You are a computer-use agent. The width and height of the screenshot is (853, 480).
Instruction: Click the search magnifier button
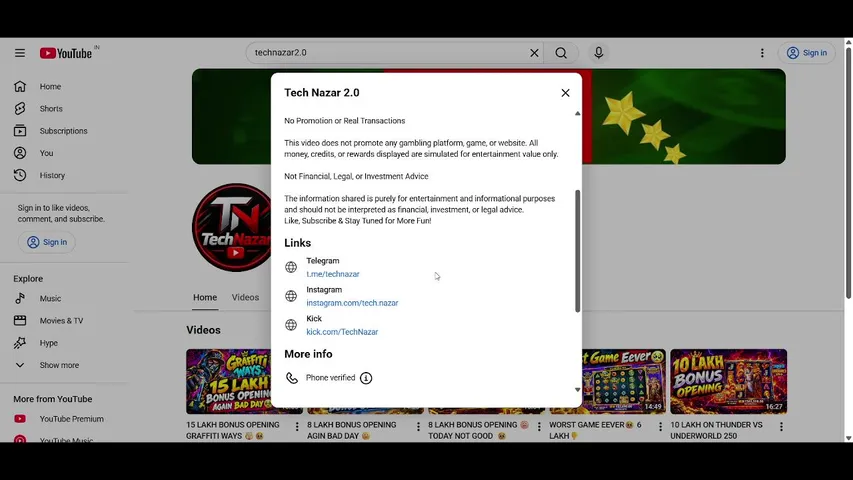561,53
